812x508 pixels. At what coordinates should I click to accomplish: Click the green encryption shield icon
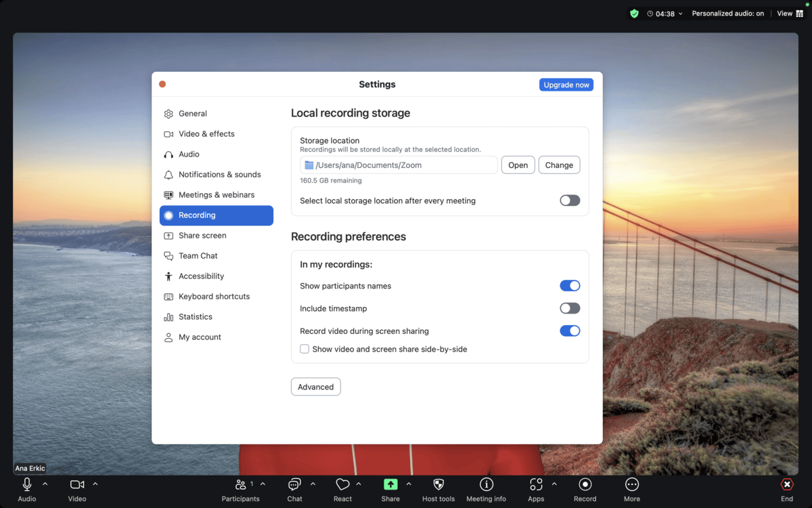(x=634, y=14)
